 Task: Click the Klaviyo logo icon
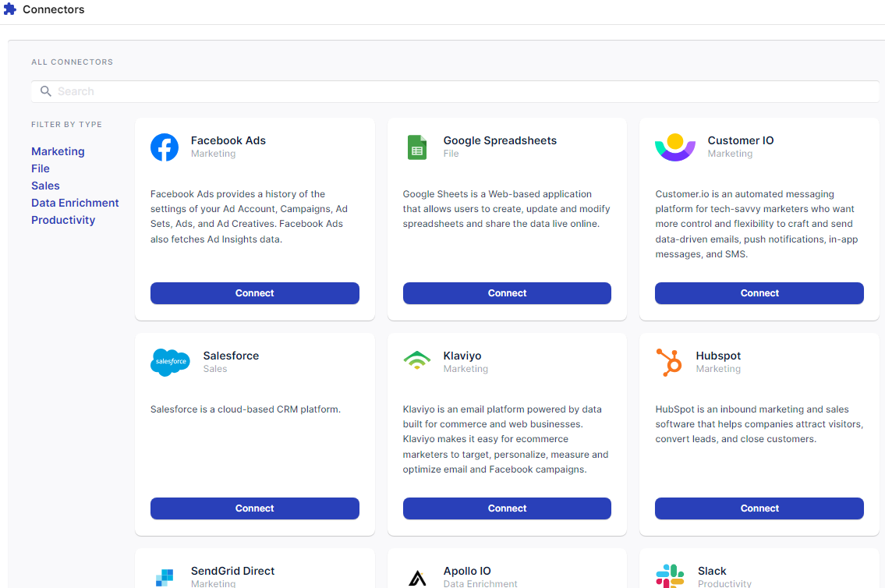coord(417,360)
